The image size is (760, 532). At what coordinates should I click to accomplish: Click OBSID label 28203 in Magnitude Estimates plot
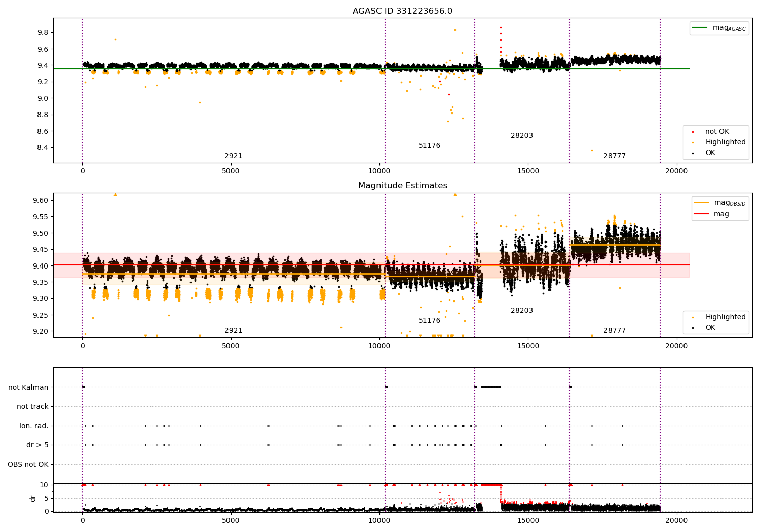522,311
